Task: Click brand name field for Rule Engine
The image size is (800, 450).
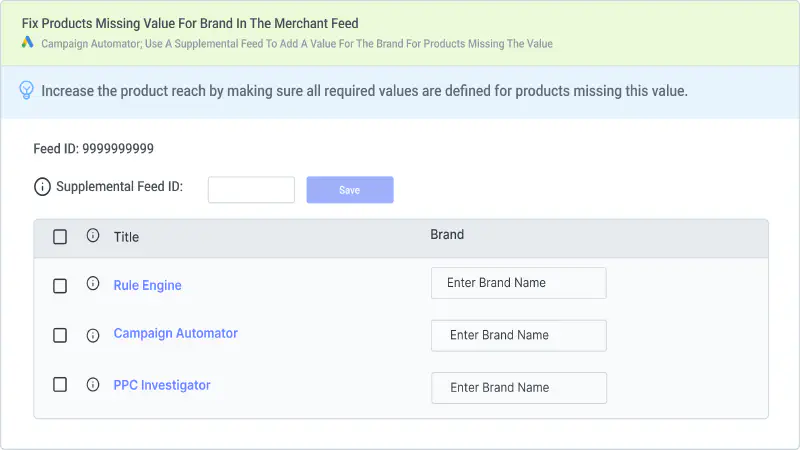Action: click(x=519, y=283)
